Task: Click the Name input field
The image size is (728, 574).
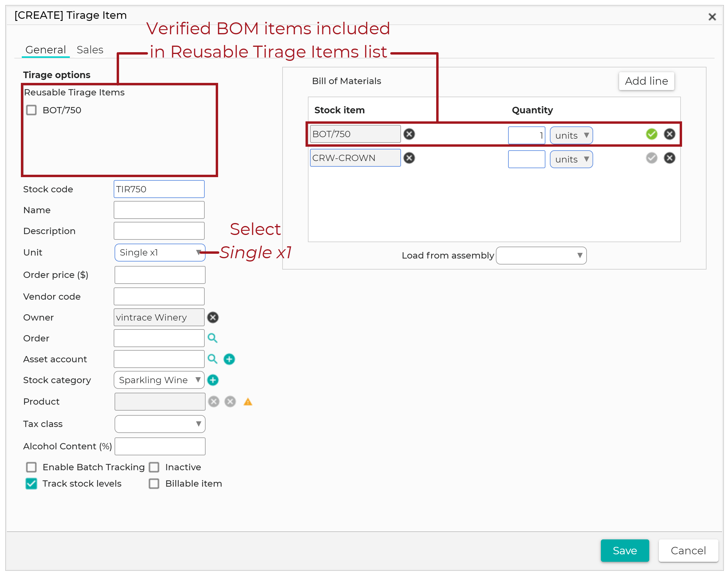Action: pos(159,210)
